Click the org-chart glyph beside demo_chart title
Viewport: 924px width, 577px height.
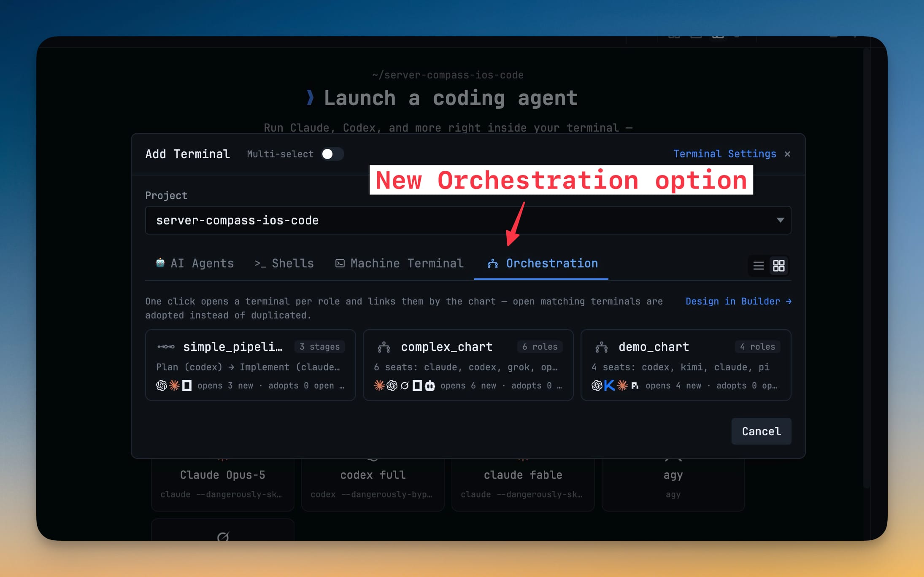tap(602, 347)
